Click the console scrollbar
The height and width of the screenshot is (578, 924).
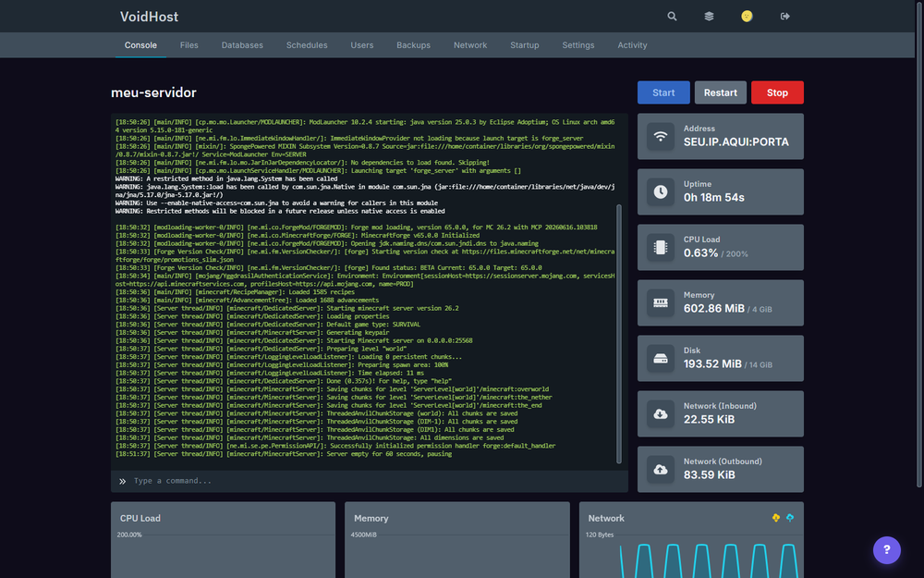point(619,334)
